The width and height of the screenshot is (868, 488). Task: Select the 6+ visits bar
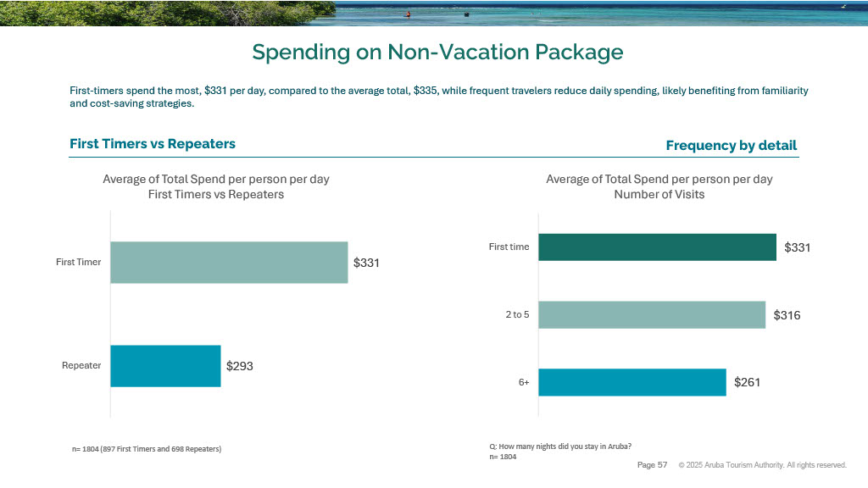pos(632,382)
